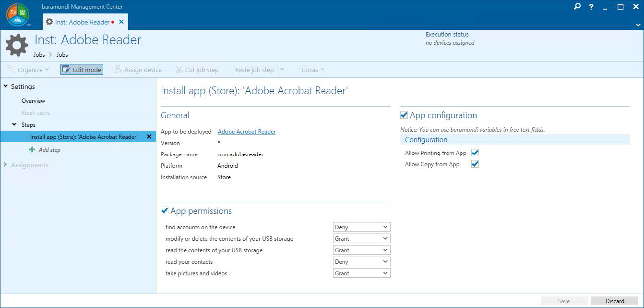Click Assign device toolbar button
This screenshot has width=644, height=308.
pyautogui.click(x=138, y=70)
